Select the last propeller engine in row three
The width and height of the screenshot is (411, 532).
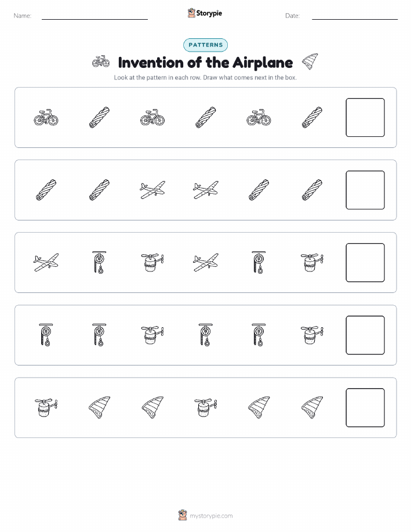click(312, 262)
